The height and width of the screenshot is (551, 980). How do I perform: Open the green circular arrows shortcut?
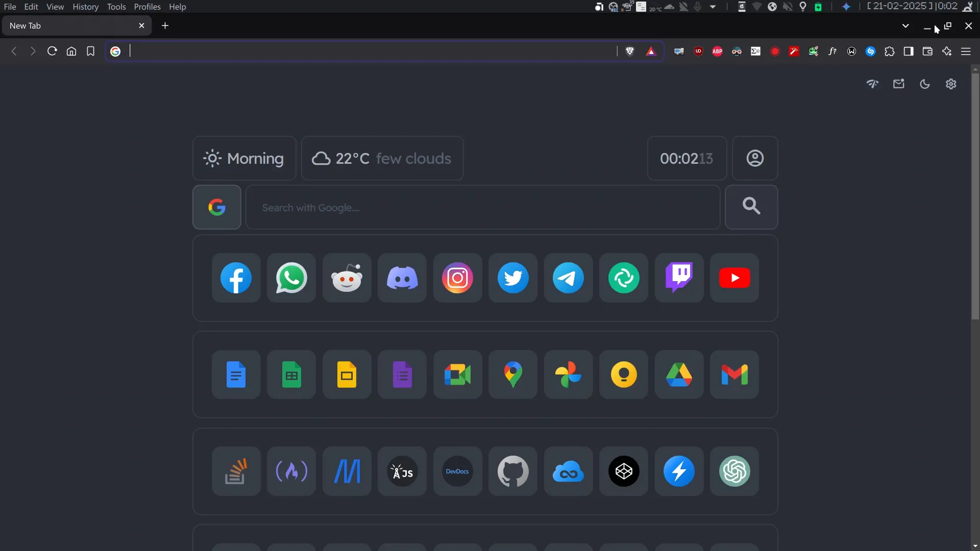click(x=624, y=278)
